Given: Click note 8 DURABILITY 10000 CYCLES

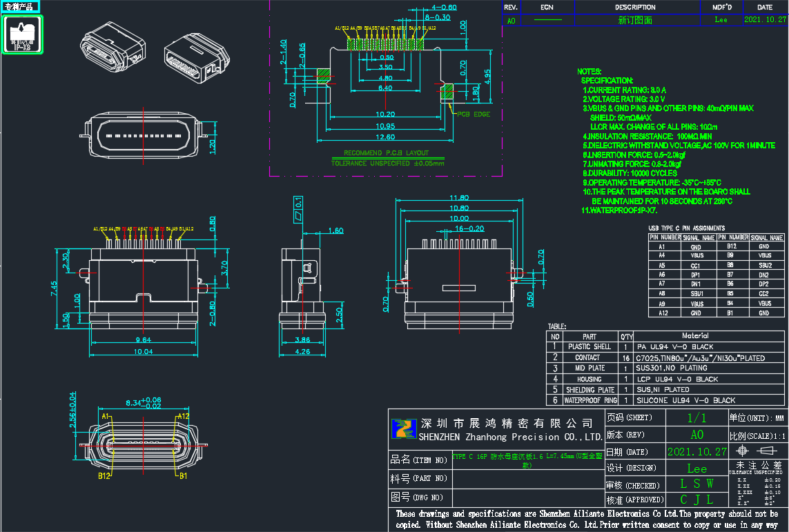Looking at the screenshot, I should pos(630,173).
